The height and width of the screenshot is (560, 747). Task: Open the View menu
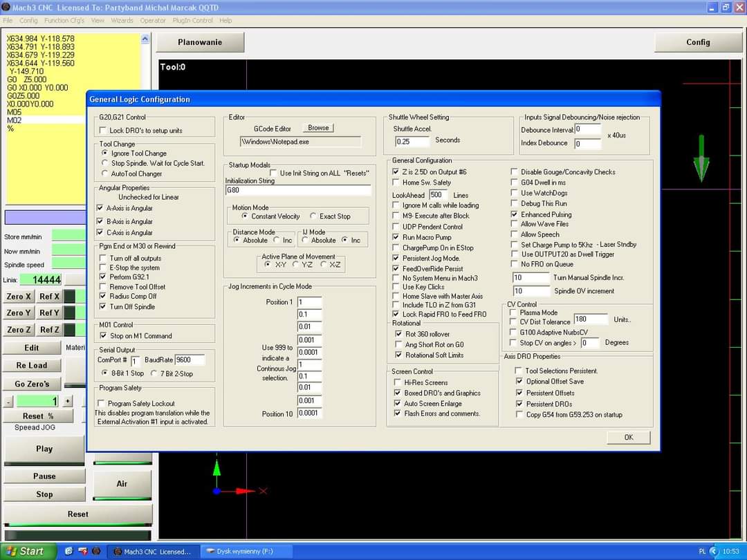click(x=98, y=21)
